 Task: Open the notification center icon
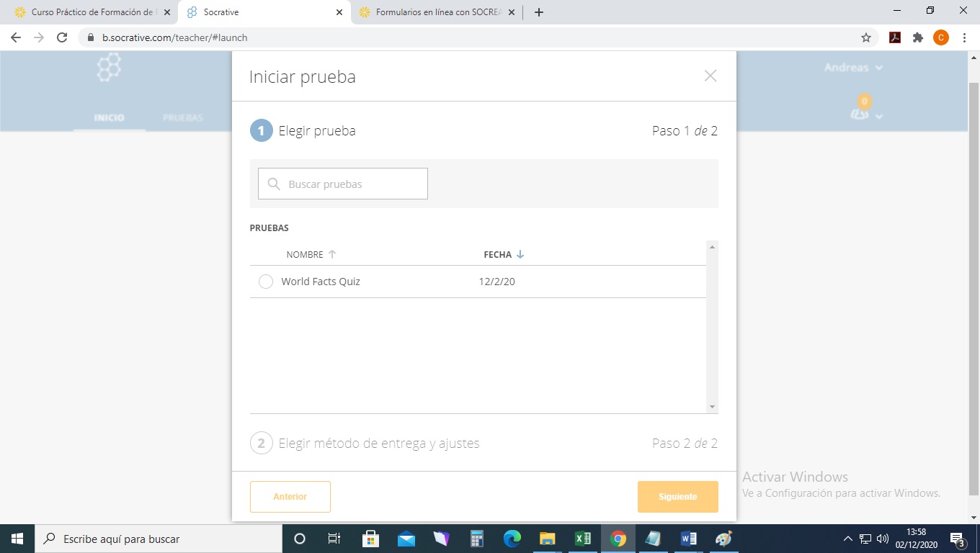coord(958,539)
